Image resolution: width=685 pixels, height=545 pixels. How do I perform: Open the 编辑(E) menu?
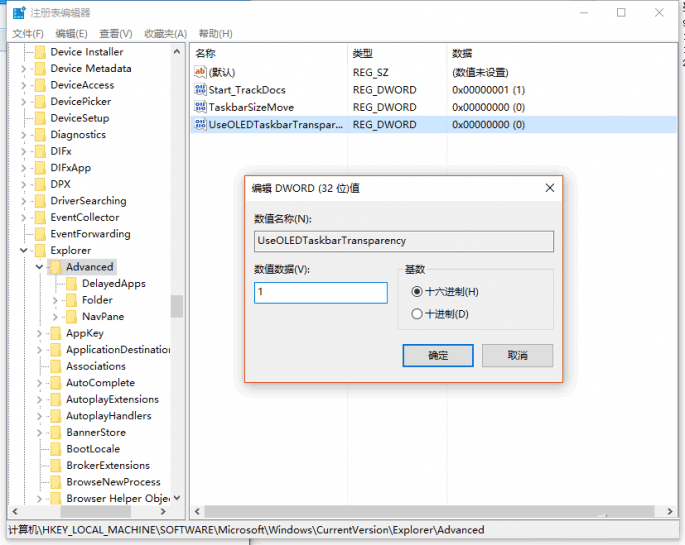[x=72, y=34]
